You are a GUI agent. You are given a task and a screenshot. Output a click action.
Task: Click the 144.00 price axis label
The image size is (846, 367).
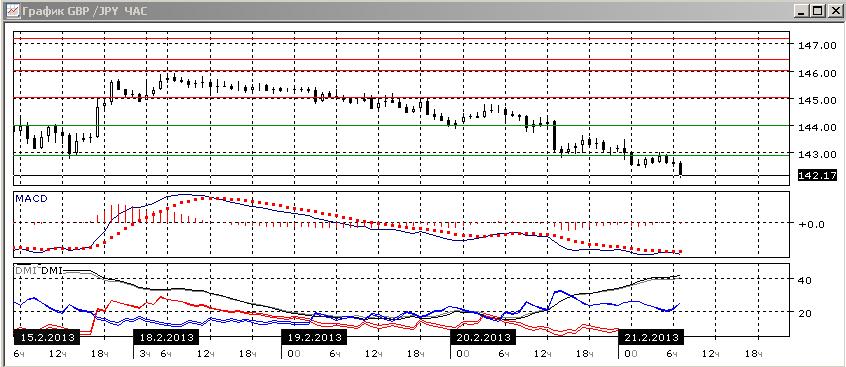coord(818,127)
